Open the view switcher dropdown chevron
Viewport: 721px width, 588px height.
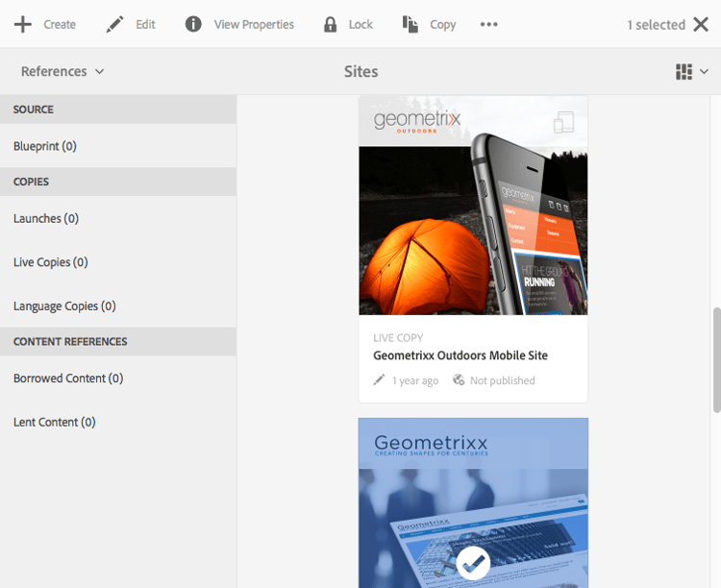point(704,72)
